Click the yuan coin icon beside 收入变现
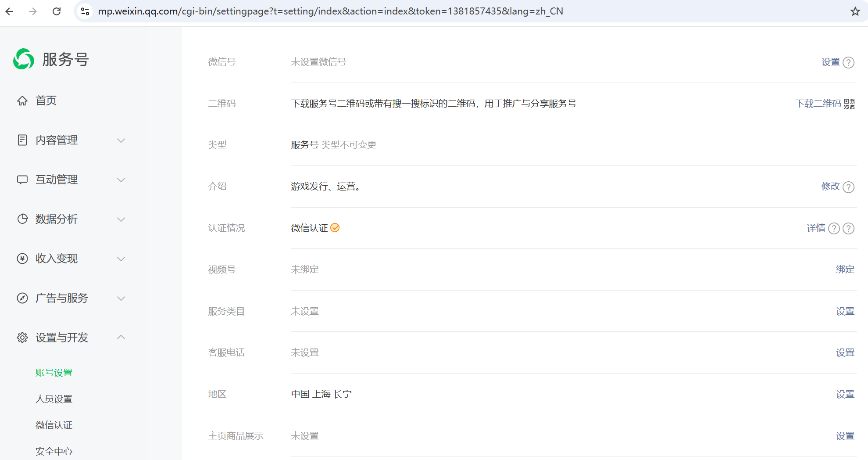 22,259
